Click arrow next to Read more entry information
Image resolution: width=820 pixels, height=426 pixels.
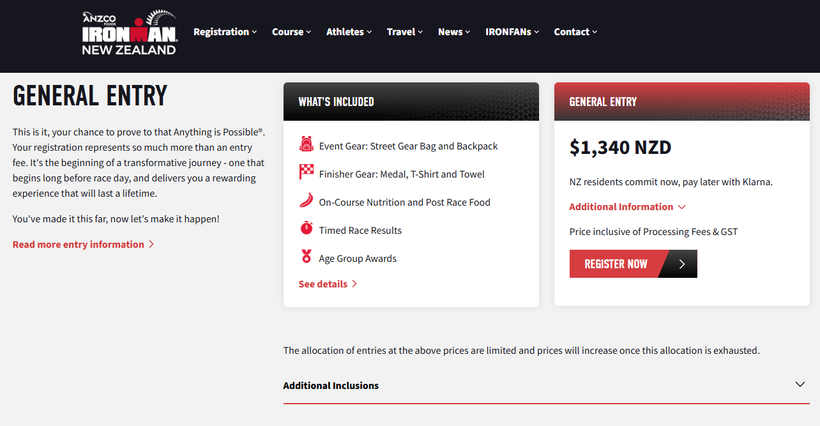[x=151, y=244]
